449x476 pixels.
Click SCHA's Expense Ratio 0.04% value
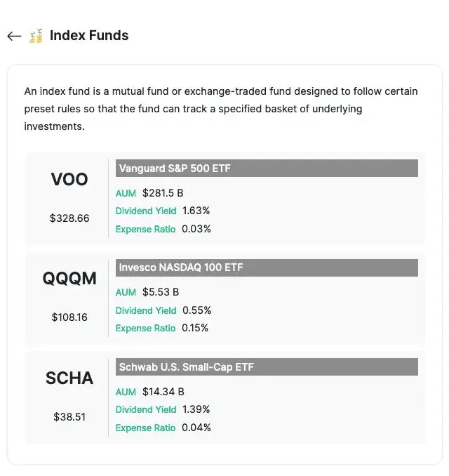tap(196, 428)
